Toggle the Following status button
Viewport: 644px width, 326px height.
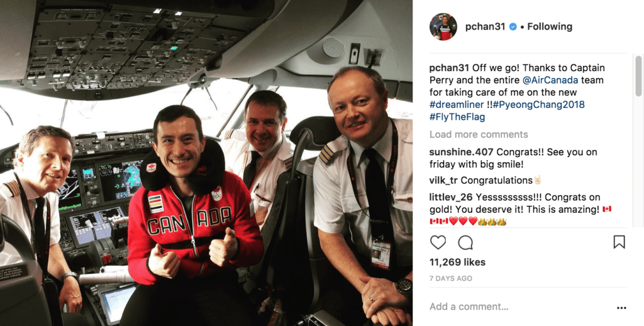[x=550, y=26]
